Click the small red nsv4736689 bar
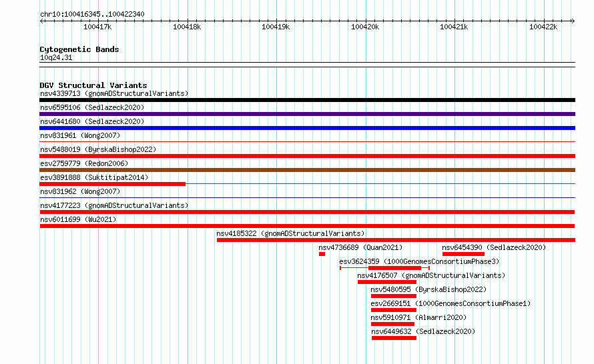Screen dimensions: 594x364 (x=322, y=254)
